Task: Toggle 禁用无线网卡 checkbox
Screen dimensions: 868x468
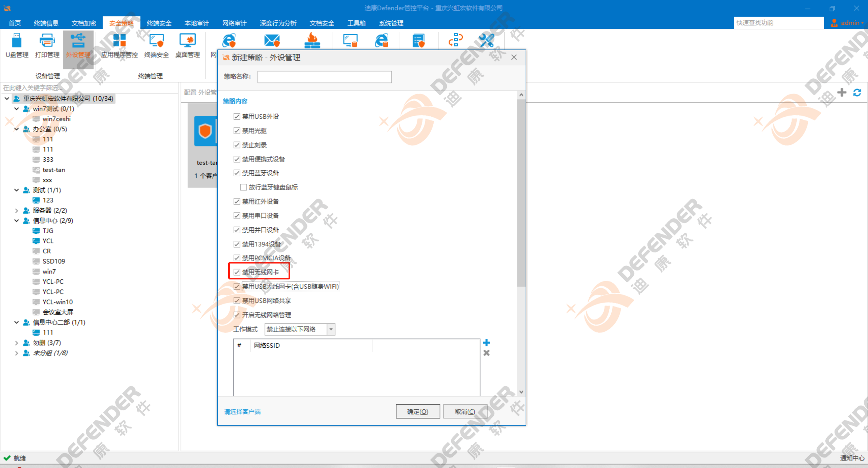Action: click(237, 272)
